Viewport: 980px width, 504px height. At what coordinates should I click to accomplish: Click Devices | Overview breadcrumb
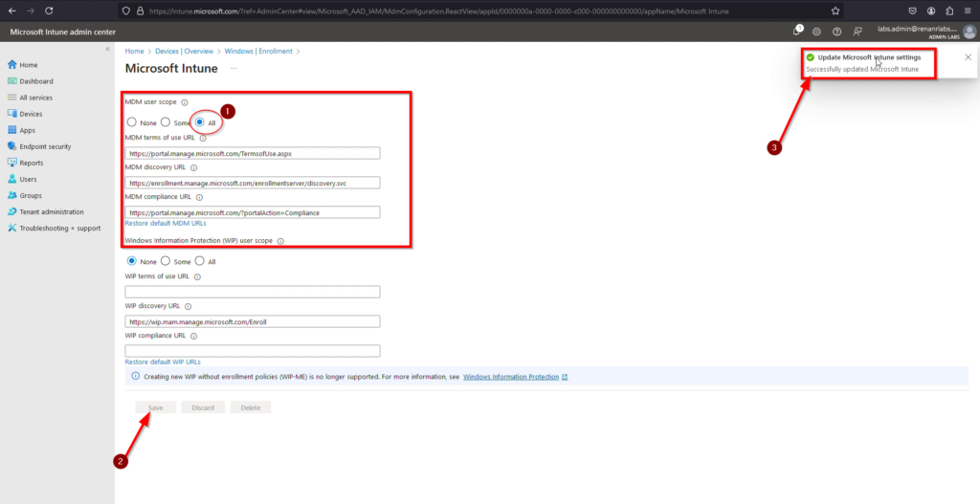(185, 52)
